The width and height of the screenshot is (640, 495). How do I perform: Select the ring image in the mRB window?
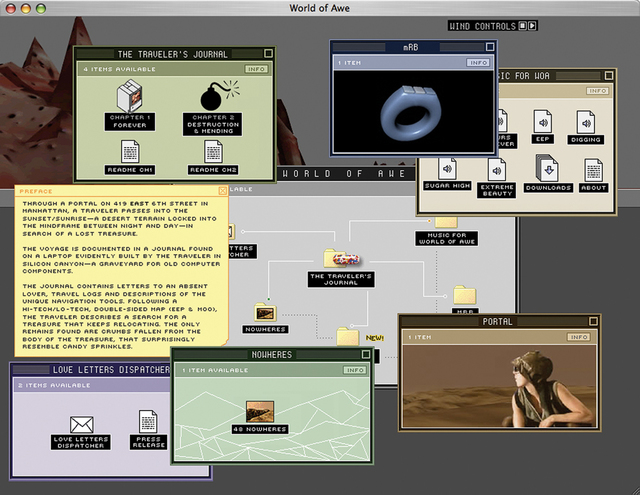[413, 112]
